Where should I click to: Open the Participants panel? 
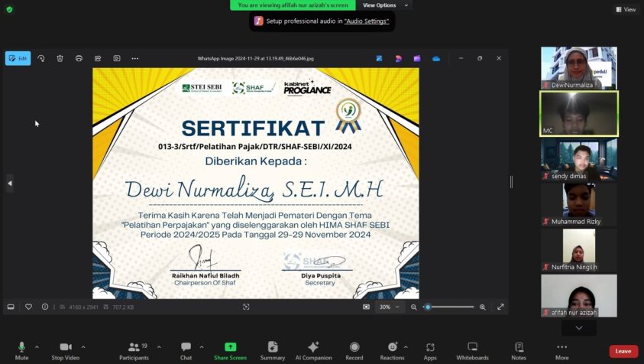tap(134, 350)
